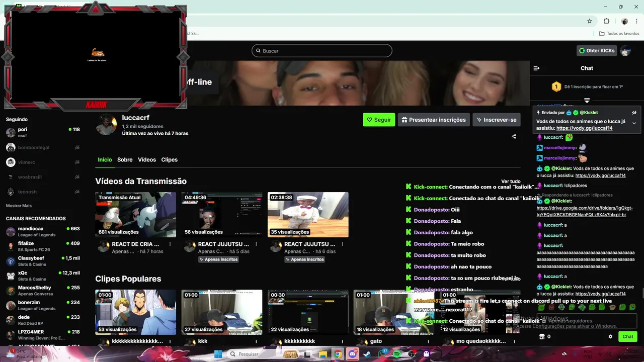Collapse the chat panel using the arrow icon
This screenshot has width=644, height=362.
536,68
